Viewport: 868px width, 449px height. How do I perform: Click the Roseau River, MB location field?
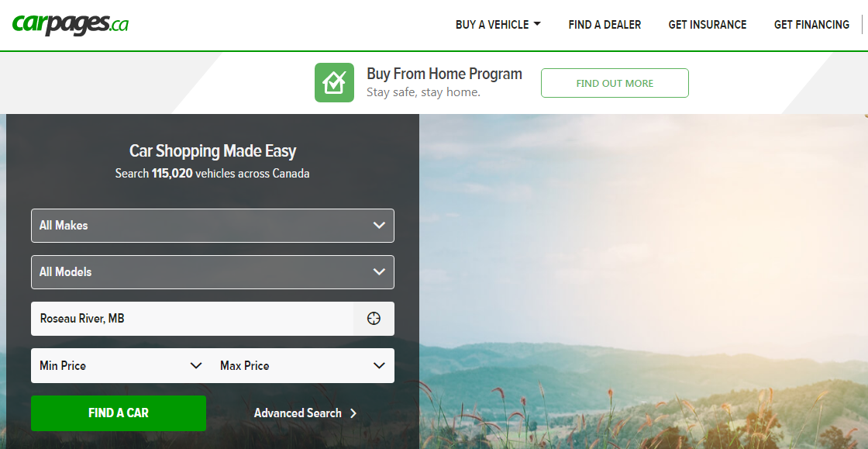191,319
